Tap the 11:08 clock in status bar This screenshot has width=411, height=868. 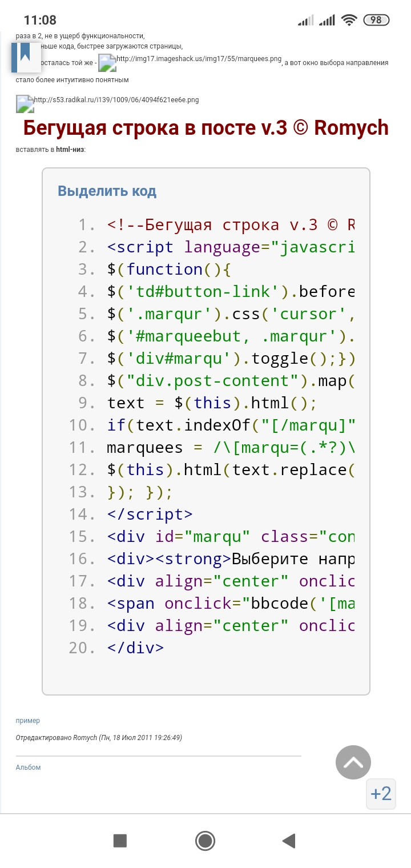point(40,20)
